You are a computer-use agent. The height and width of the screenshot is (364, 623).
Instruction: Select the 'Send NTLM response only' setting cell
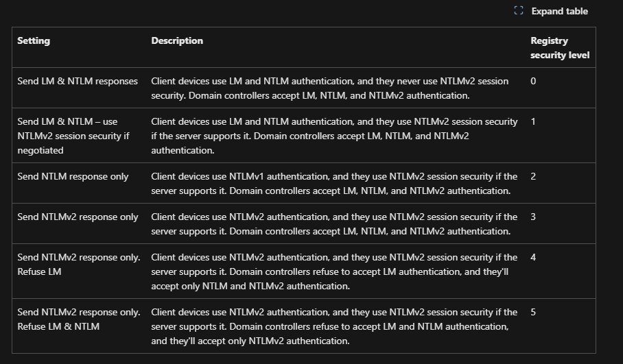[x=73, y=176]
